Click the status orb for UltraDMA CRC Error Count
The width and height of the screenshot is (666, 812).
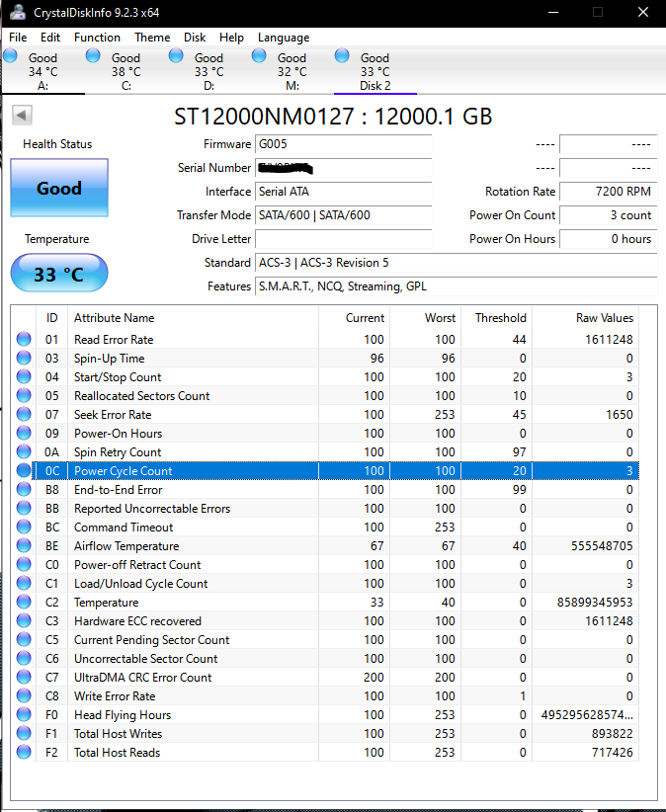24,677
